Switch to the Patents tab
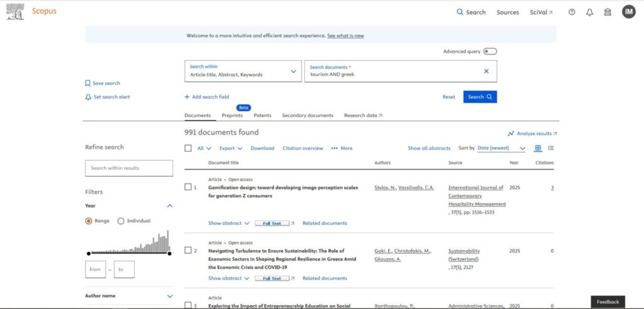Image resolution: width=644 pixels, height=309 pixels. [x=262, y=116]
